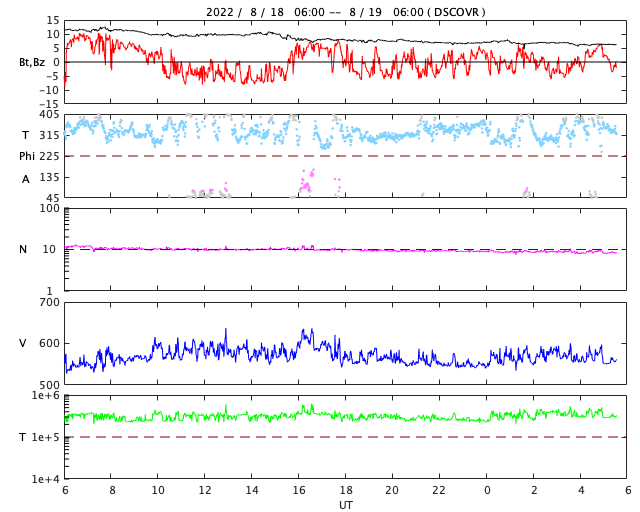This screenshot has height=512, width=640.
Task: Click the 4 hour tick on UT axis
Action: pyautogui.click(x=581, y=490)
